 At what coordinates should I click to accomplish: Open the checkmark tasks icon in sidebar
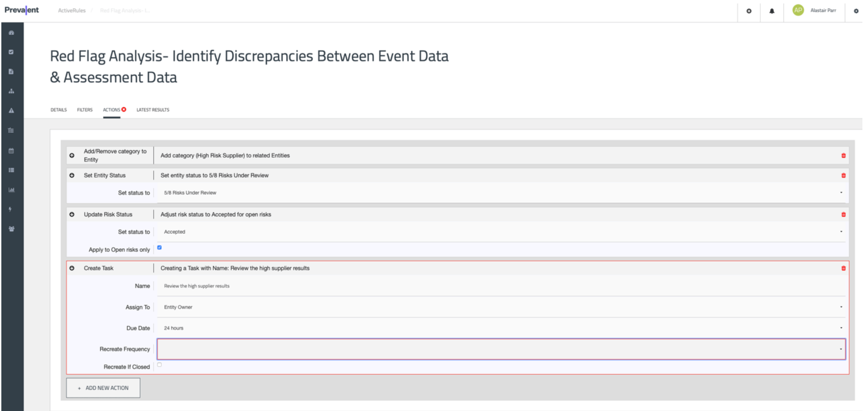click(11, 52)
